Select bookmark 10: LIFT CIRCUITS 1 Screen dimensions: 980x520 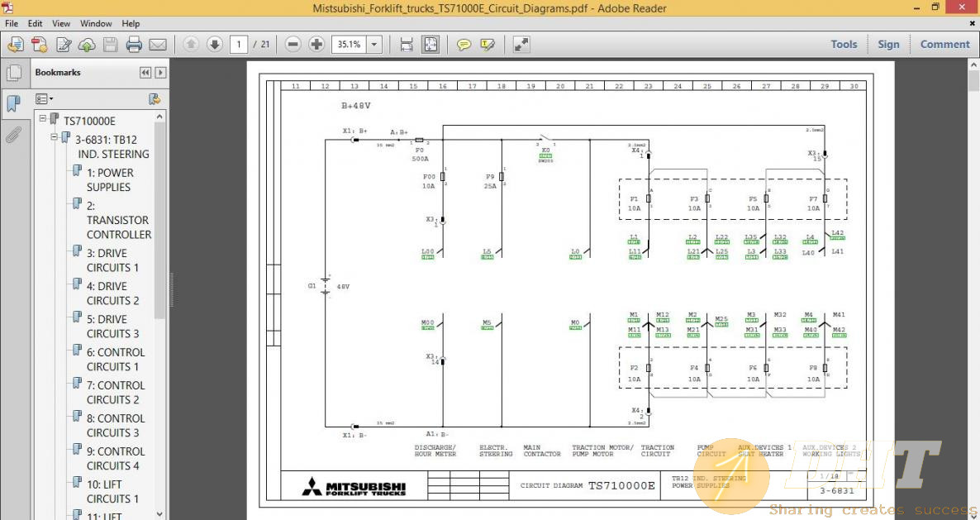point(112,492)
